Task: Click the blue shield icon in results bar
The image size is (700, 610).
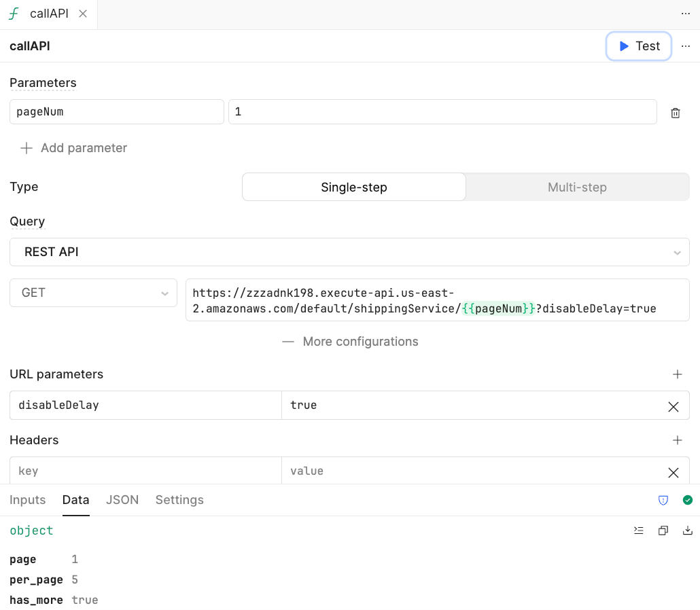Action: point(663,500)
